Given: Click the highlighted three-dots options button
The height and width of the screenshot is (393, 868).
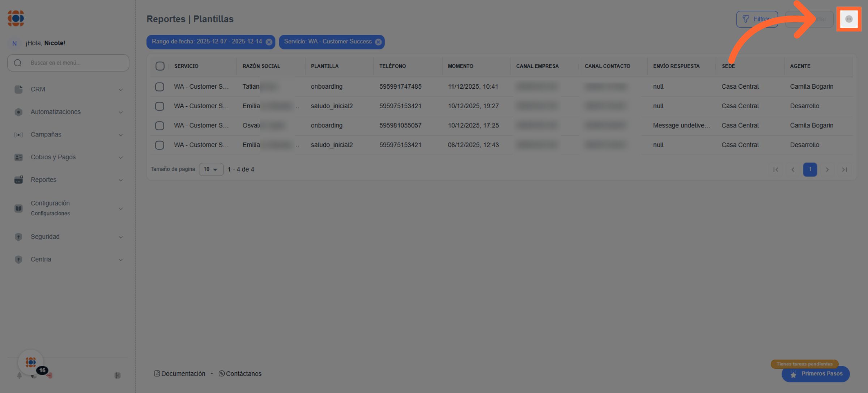Looking at the screenshot, I should (848, 19).
